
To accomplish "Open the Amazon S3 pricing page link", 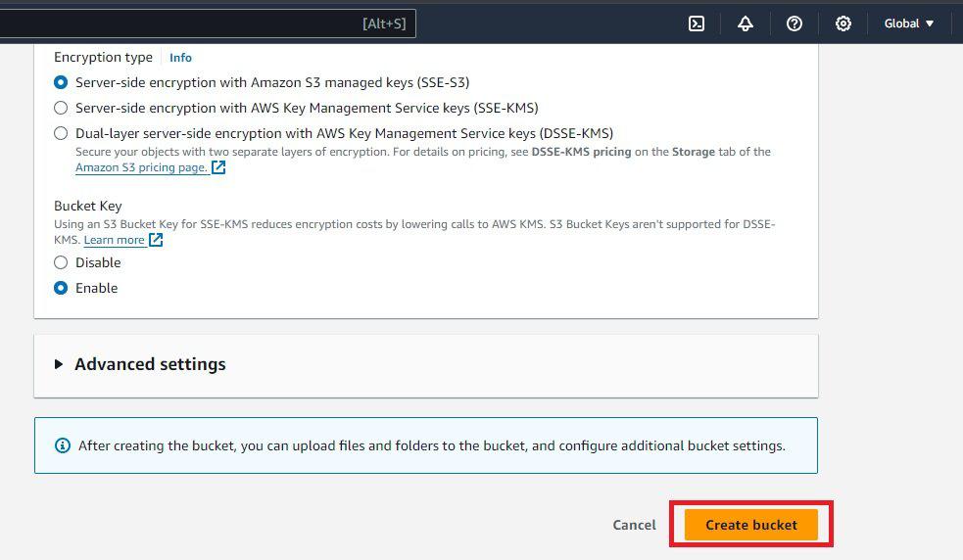I will (x=141, y=167).
